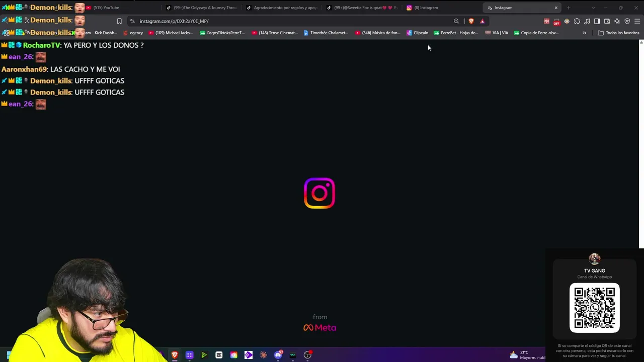Open the Brave VPN shield icon
The image size is (644, 362).
pyautogui.click(x=627, y=21)
